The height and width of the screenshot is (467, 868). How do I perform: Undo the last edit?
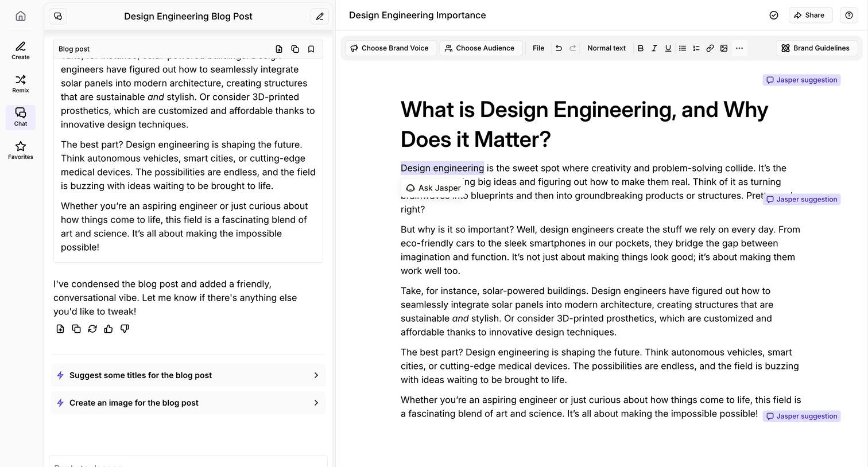(559, 48)
